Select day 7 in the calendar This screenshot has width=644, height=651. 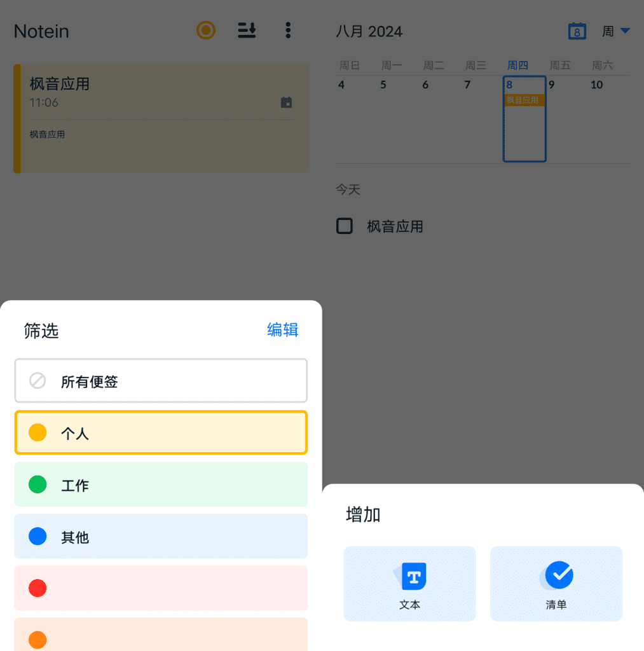[x=467, y=85]
